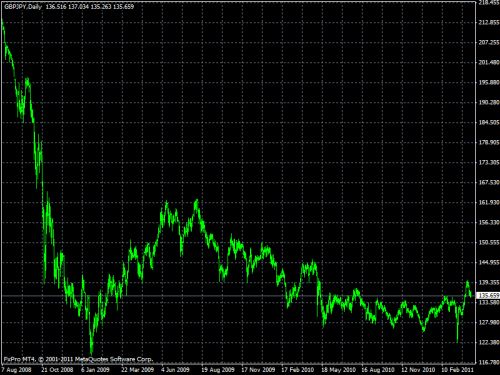Click the 7 Aug 2008 date label
The image size is (500, 375).
tap(16, 370)
